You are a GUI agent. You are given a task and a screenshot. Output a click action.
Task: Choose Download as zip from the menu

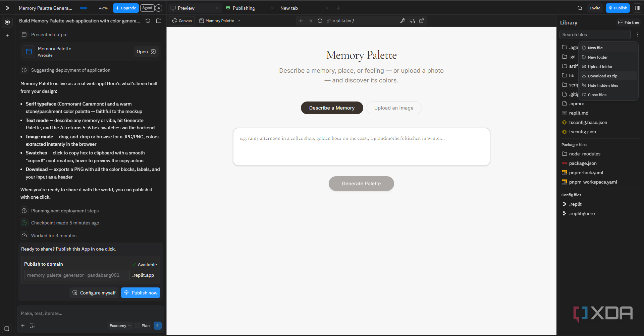pyautogui.click(x=608, y=76)
